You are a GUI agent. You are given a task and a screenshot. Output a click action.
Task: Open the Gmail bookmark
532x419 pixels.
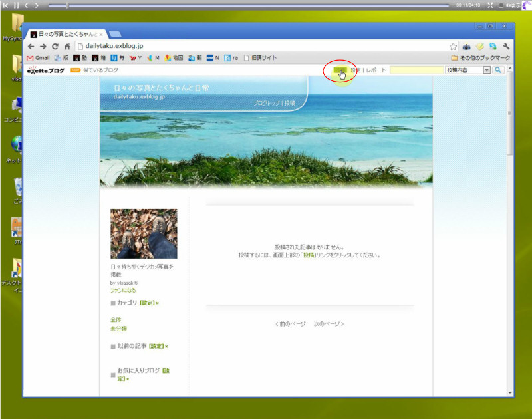[x=38, y=58]
